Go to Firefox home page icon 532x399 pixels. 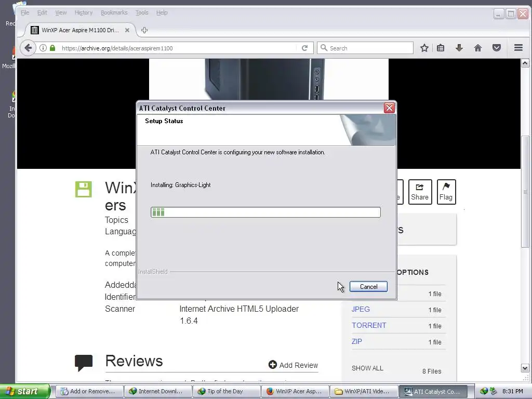(x=478, y=48)
